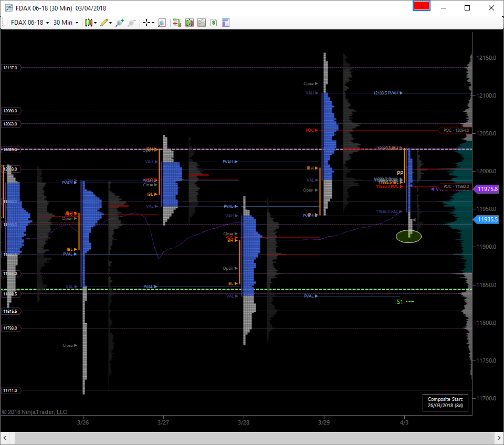Click the zoom out magnifier icon
504x445 pixels.
click(131, 23)
